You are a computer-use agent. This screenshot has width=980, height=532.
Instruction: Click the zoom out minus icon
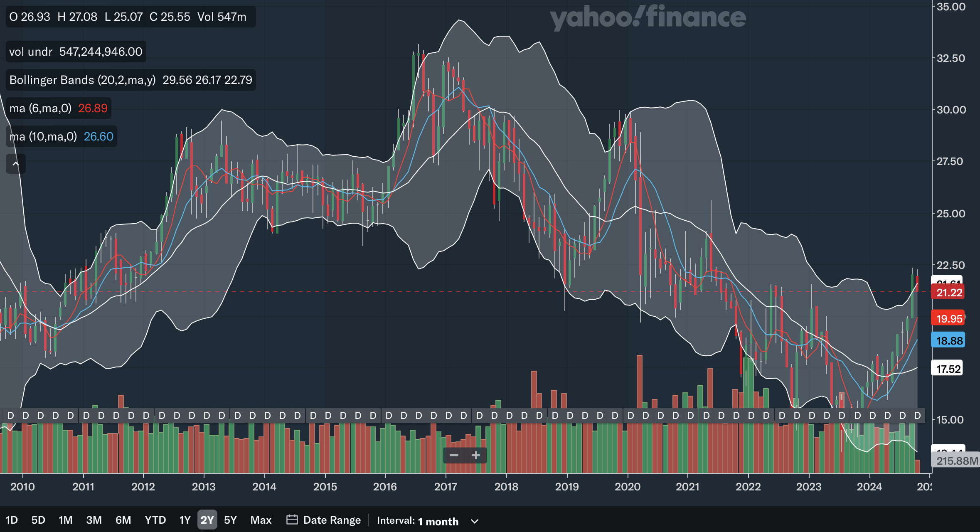(x=454, y=456)
